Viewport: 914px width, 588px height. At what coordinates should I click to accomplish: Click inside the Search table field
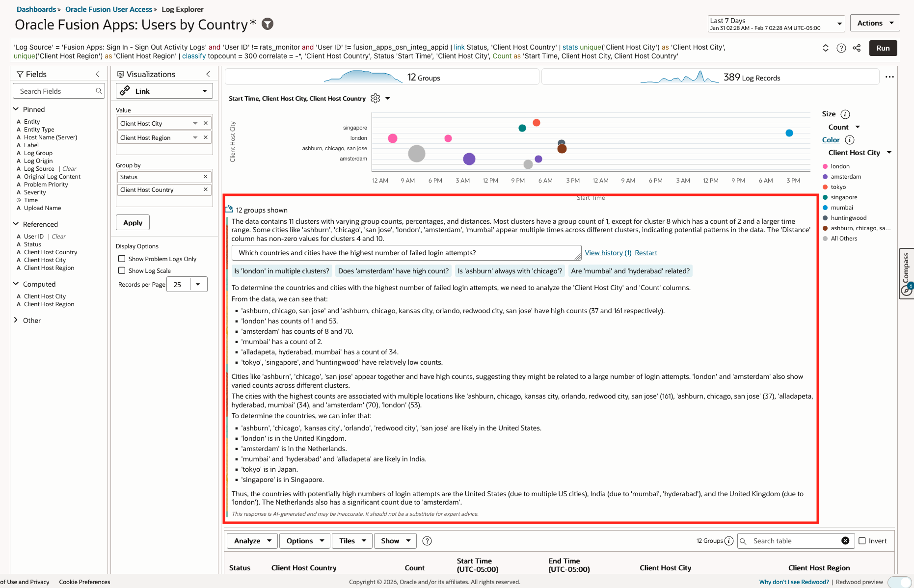coord(785,540)
